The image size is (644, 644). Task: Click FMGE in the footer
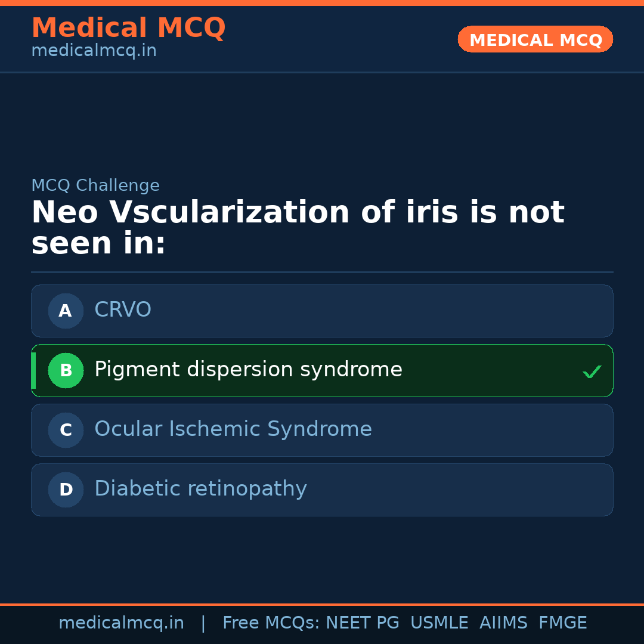(563, 623)
